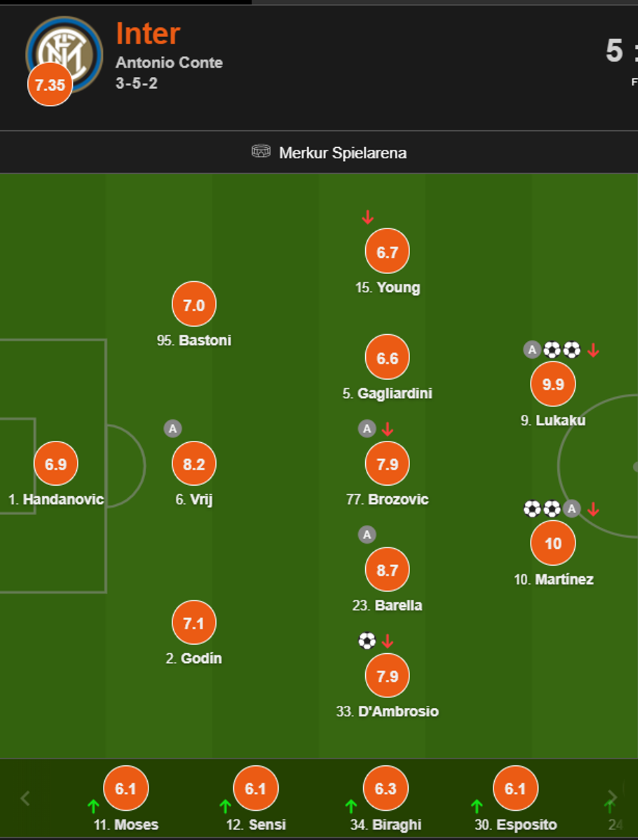Select Godín's 7.1 rating circle
The width and height of the screenshot is (638, 840).
pyautogui.click(x=194, y=623)
